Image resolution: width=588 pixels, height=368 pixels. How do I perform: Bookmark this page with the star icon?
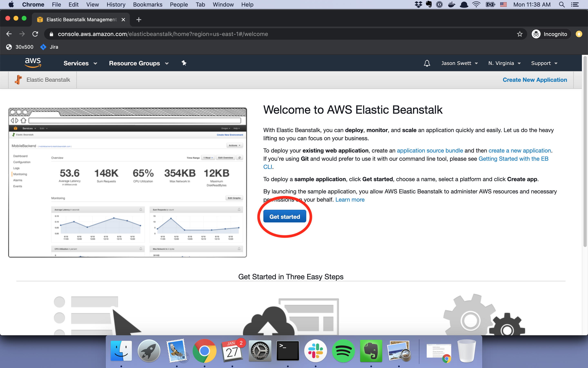(x=519, y=34)
